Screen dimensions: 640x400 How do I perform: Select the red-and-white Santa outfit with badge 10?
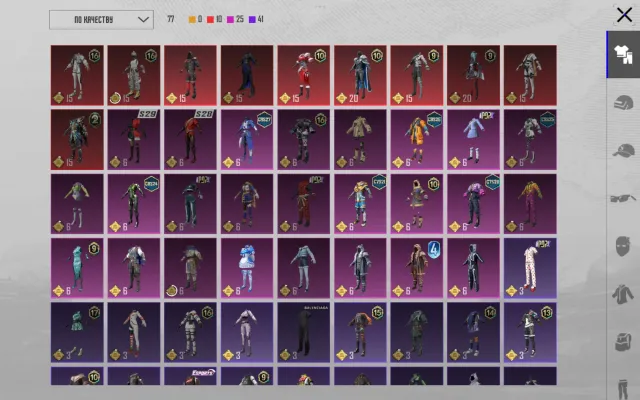[x=304, y=75]
